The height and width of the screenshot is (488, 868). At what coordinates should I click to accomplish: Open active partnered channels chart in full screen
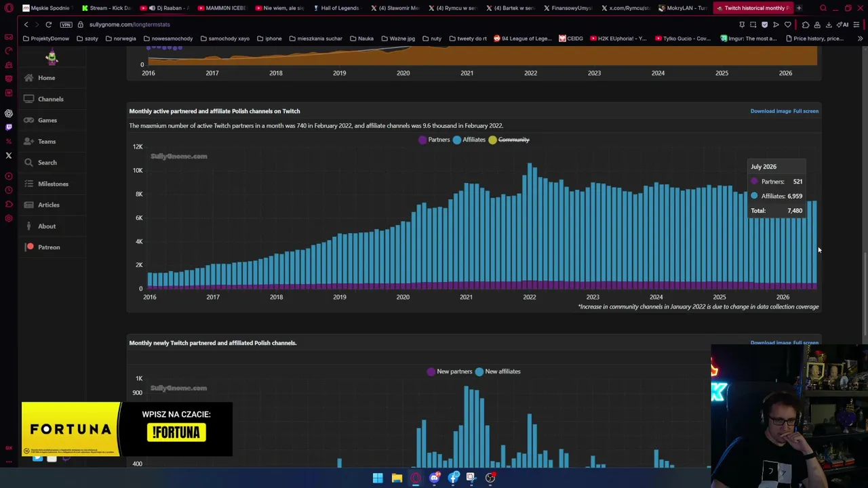806,111
